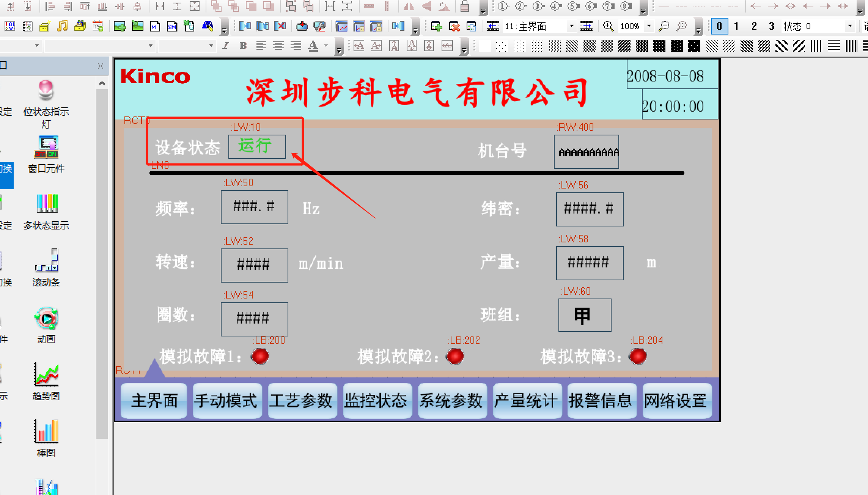Screen dimensions: 868x495
Task: Go to previous frame with left-arrow icon
Action: click(493, 26)
